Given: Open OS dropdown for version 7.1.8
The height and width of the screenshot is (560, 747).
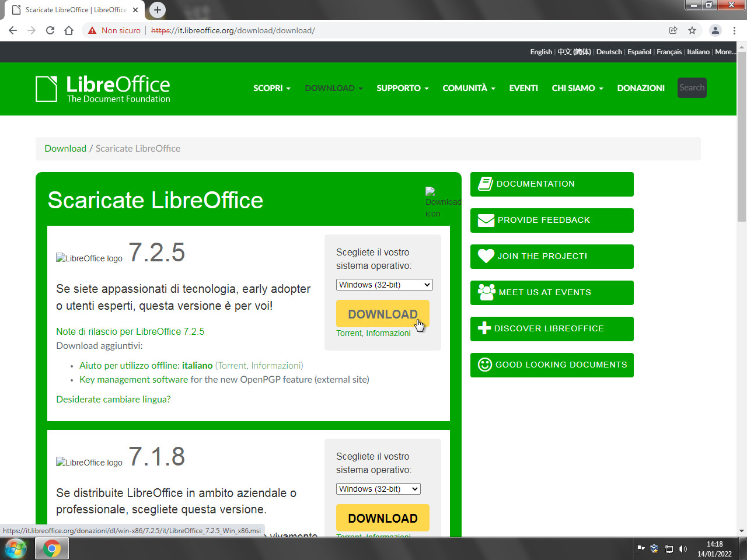Looking at the screenshot, I should coord(378,489).
